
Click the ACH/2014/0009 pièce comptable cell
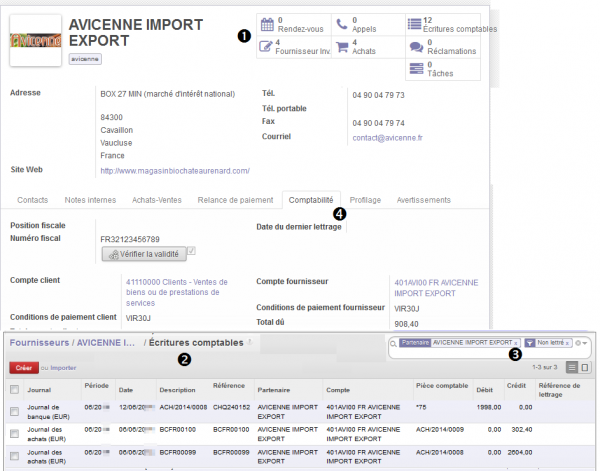(440, 430)
